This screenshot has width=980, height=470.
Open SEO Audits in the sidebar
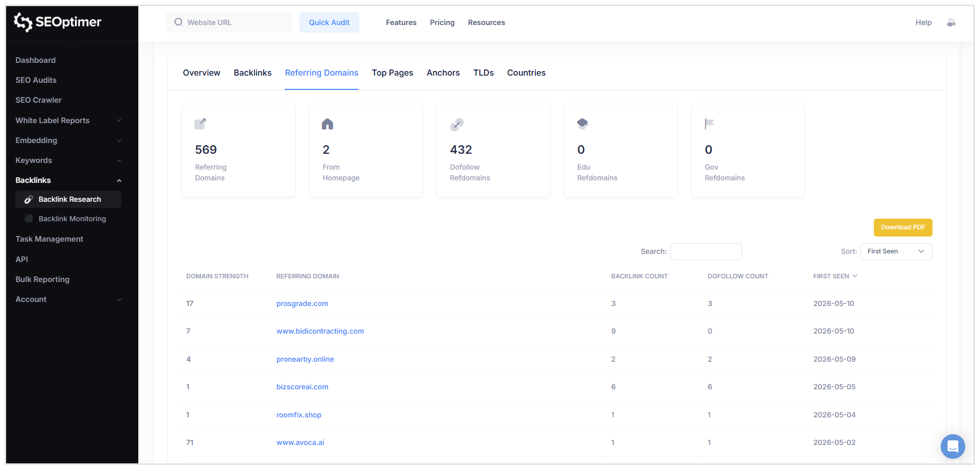(36, 80)
